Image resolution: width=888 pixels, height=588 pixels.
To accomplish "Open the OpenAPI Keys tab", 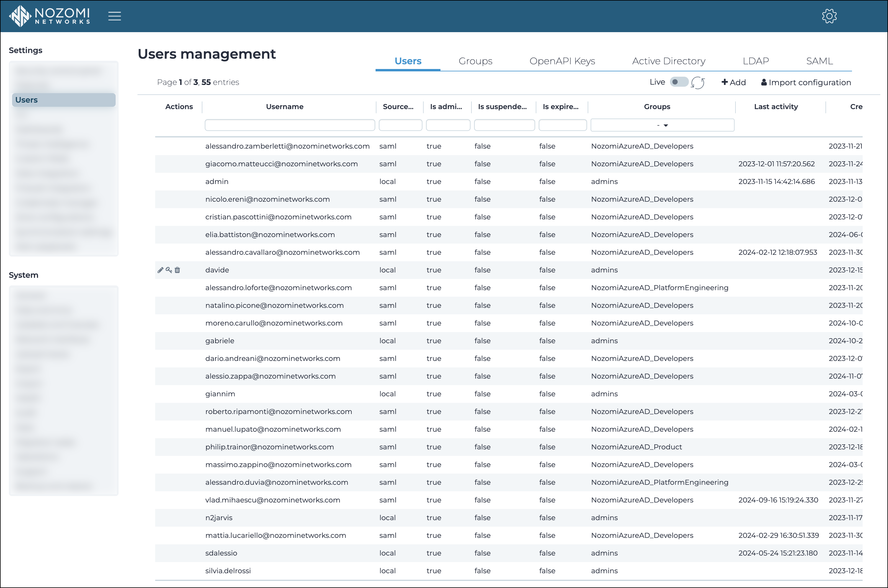I will click(x=562, y=61).
